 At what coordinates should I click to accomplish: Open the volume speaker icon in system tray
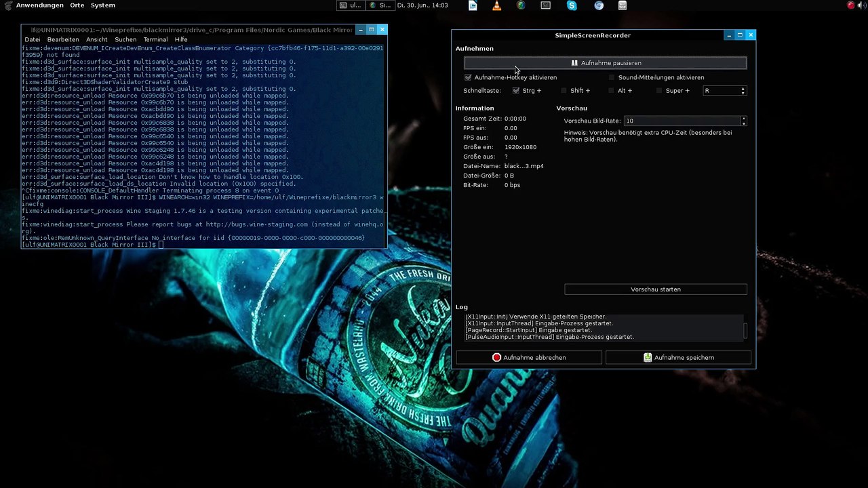pyautogui.click(x=861, y=5)
